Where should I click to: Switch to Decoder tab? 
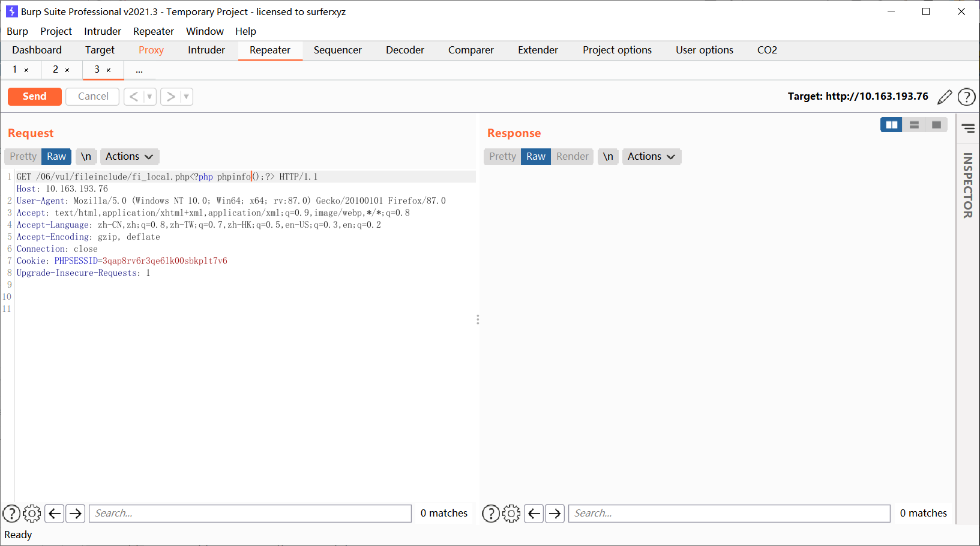[405, 50]
